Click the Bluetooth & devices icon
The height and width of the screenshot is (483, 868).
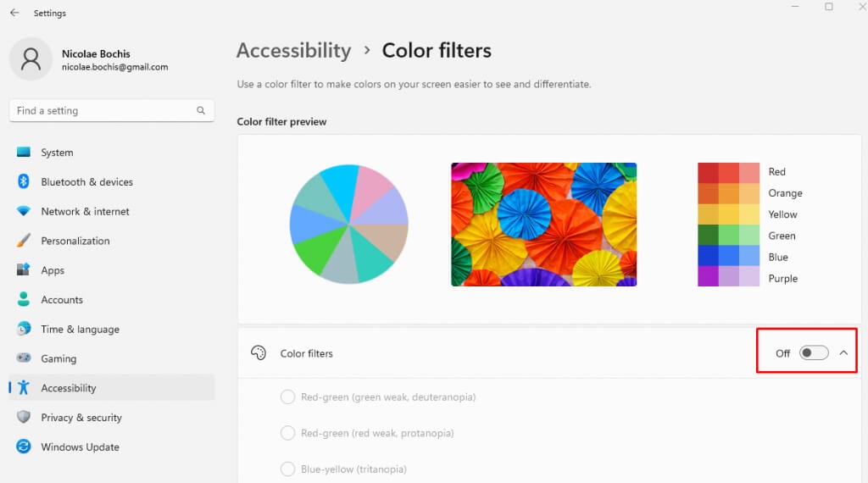[24, 181]
